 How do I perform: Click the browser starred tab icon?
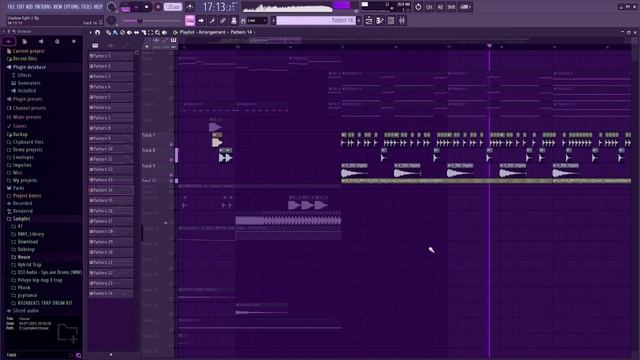(74, 41)
